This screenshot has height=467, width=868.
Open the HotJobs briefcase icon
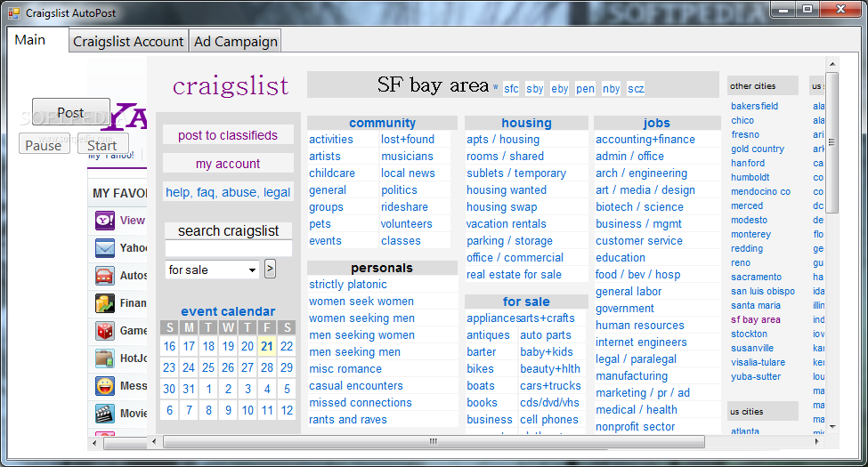coord(105,358)
